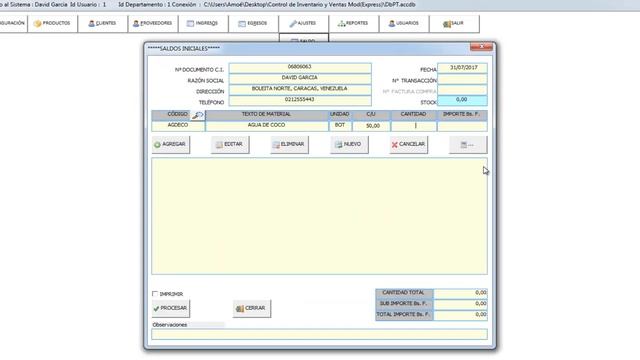Click the CANTIDAD column header
The image size is (640, 360).
tap(413, 115)
